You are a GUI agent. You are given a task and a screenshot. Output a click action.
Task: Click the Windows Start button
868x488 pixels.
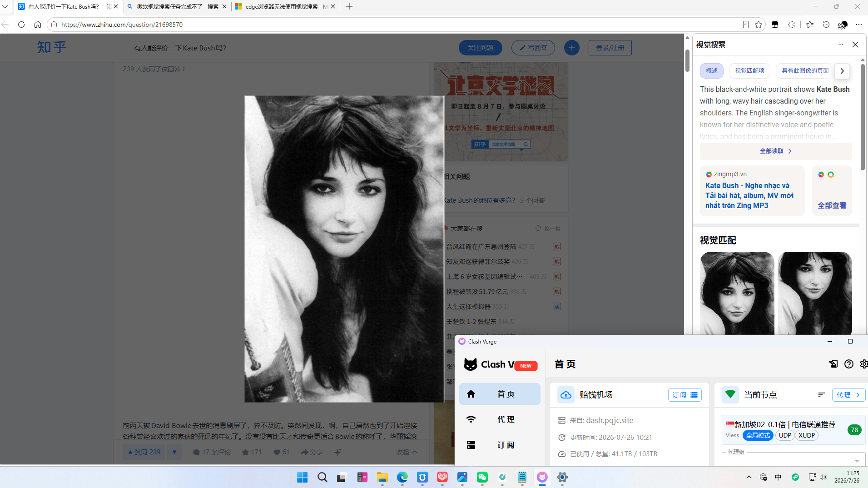point(303,477)
